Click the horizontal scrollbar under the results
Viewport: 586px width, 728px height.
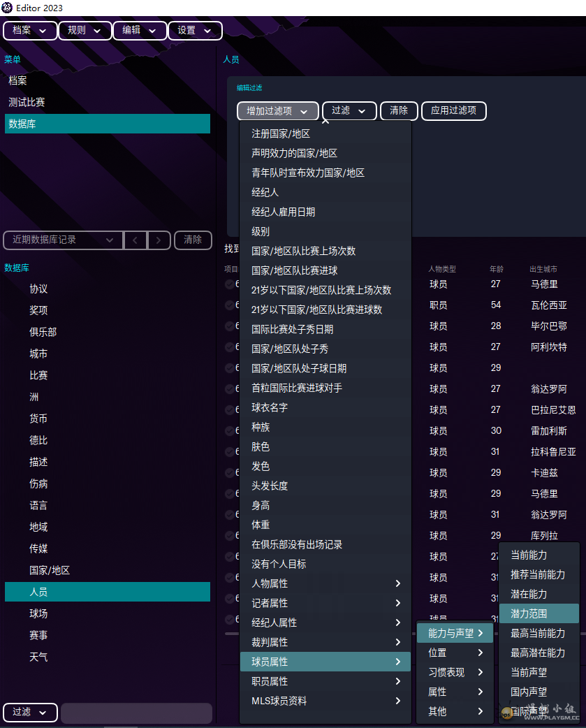pos(230,634)
